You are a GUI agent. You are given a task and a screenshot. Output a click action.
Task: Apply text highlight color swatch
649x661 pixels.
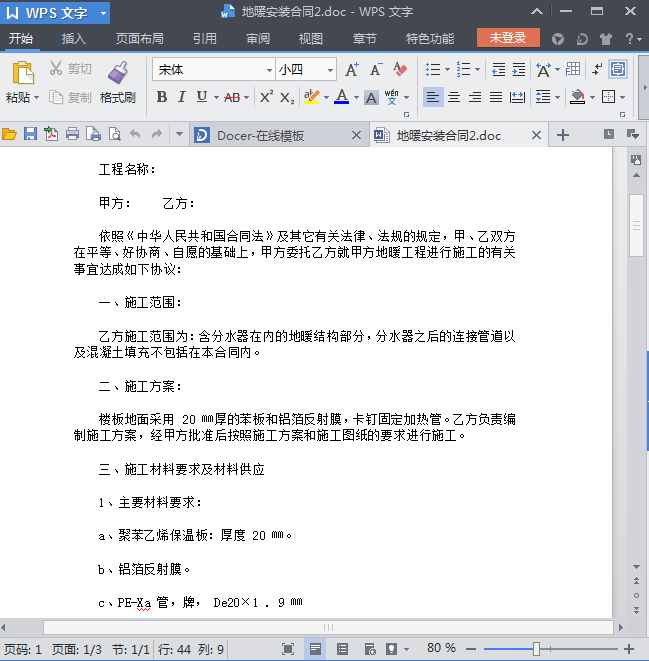(x=312, y=97)
